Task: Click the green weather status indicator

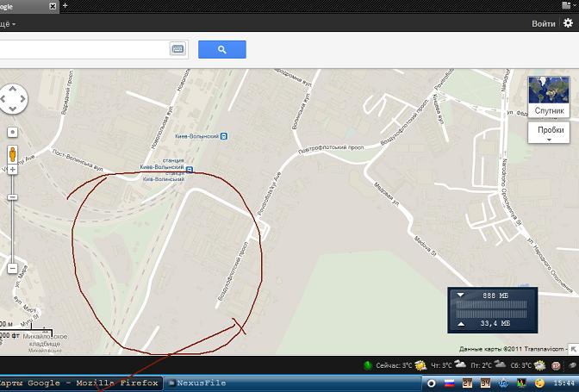Action: point(368,365)
